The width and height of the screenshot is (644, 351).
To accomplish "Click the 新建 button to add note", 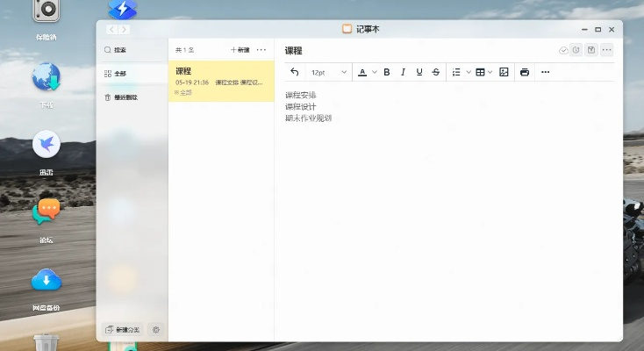I will (x=240, y=50).
